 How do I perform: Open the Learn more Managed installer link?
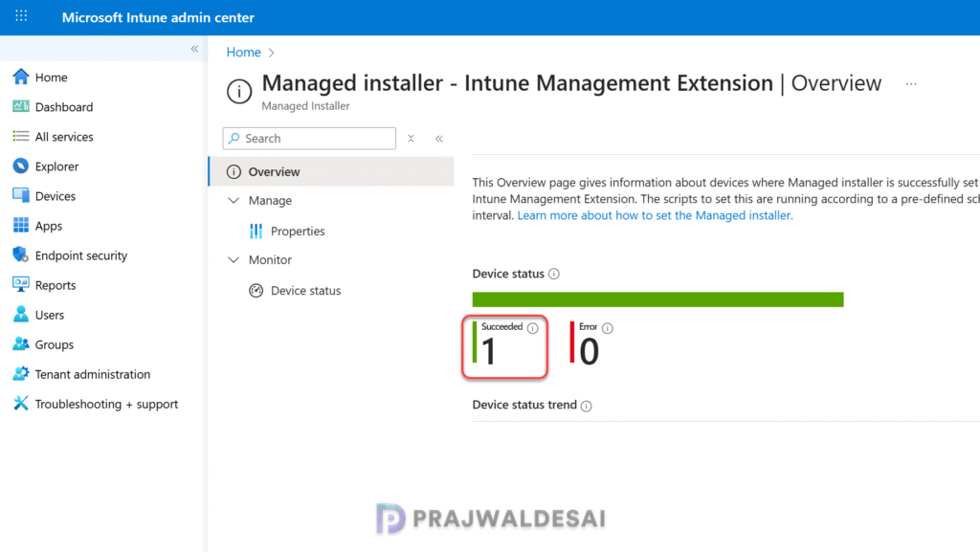click(655, 215)
